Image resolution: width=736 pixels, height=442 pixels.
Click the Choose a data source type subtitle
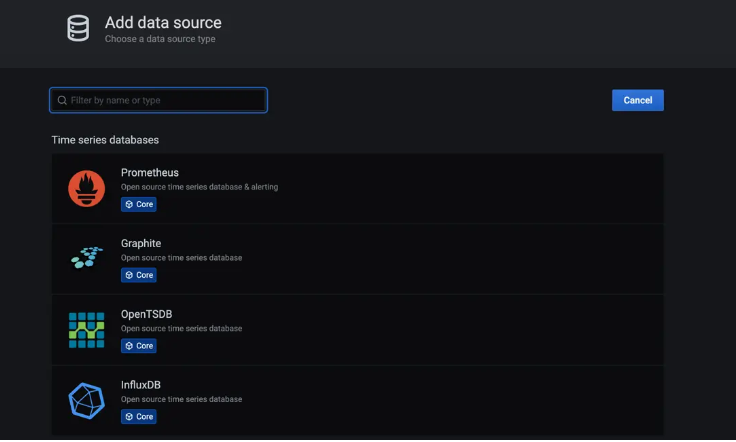coord(160,39)
